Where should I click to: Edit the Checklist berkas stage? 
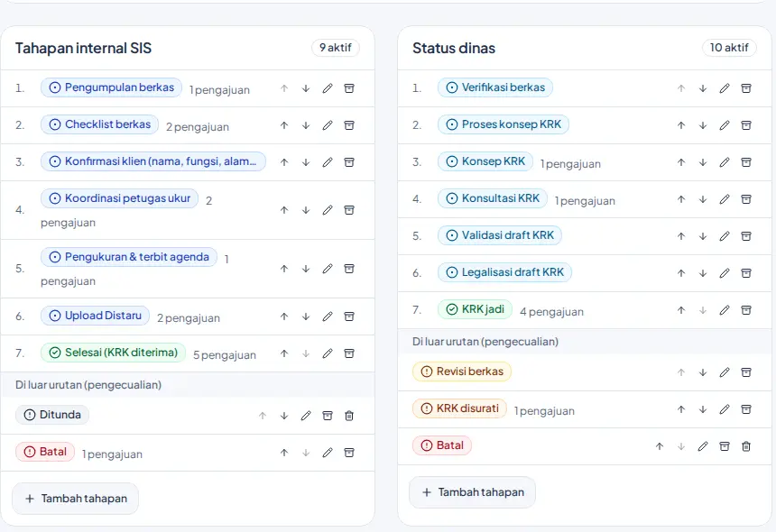tap(328, 125)
